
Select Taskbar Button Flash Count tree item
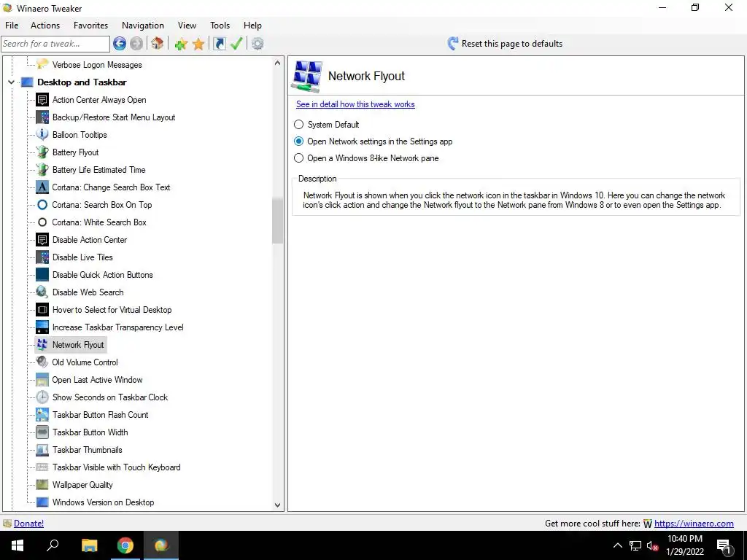[x=100, y=415]
